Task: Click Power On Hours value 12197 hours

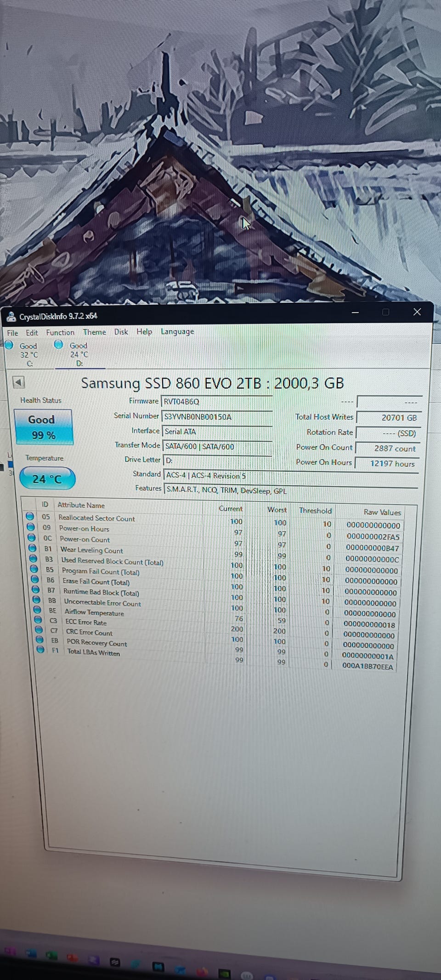Action: [x=388, y=464]
